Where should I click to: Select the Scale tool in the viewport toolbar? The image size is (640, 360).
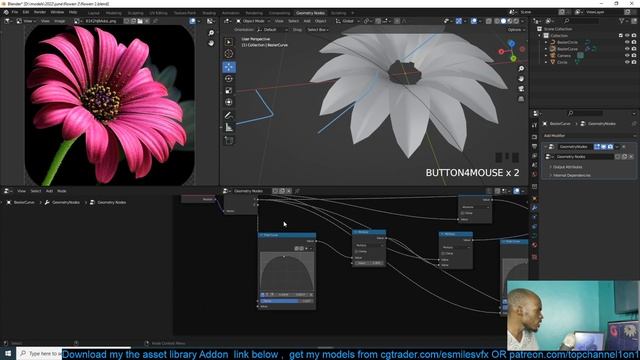(x=229, y=90)
